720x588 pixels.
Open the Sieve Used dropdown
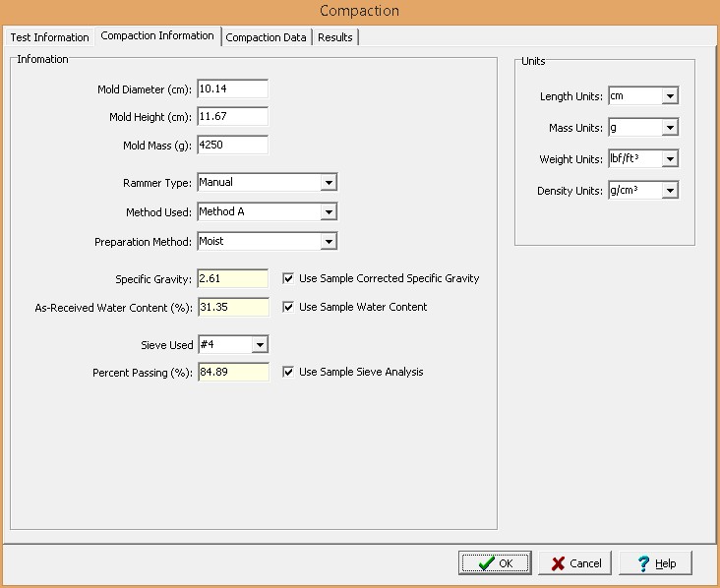(x=260, y=345)
